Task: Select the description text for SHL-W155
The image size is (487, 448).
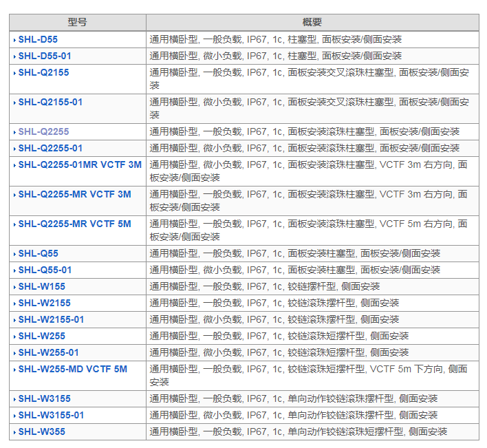Action: tap(265, 286)
